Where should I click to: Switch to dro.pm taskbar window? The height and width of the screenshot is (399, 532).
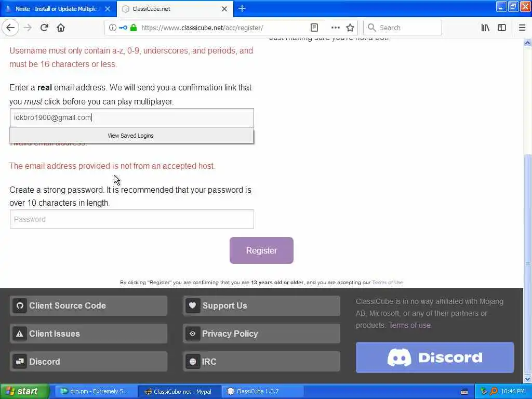pyautogui.click(x=96, y=391)
